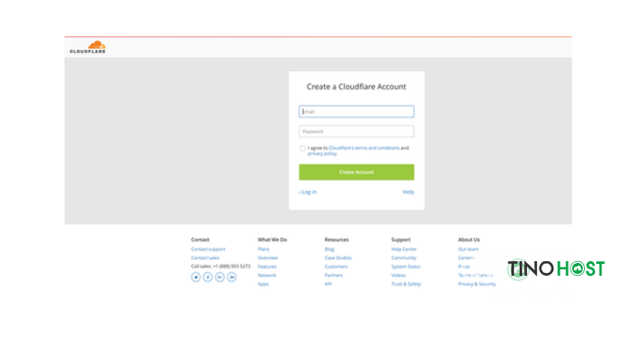Open the Apps footer link
Viewport: 637px width, 364px height.
coord(263,284)
